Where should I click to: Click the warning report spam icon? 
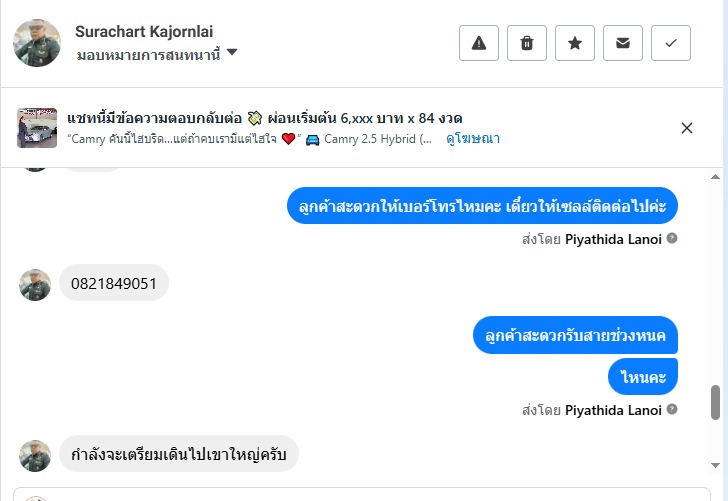coord(479,43)
